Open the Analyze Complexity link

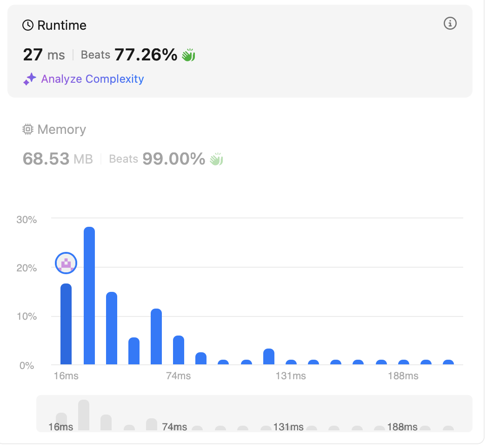93,79
